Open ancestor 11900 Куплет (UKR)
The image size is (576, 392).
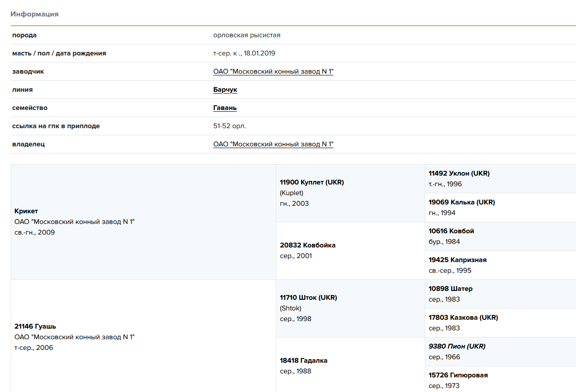pyautogui.click(x=312, y=182)
